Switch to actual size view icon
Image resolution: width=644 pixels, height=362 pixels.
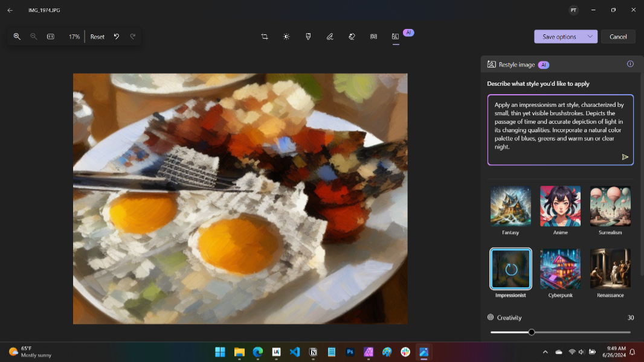(x=51, y=36)
